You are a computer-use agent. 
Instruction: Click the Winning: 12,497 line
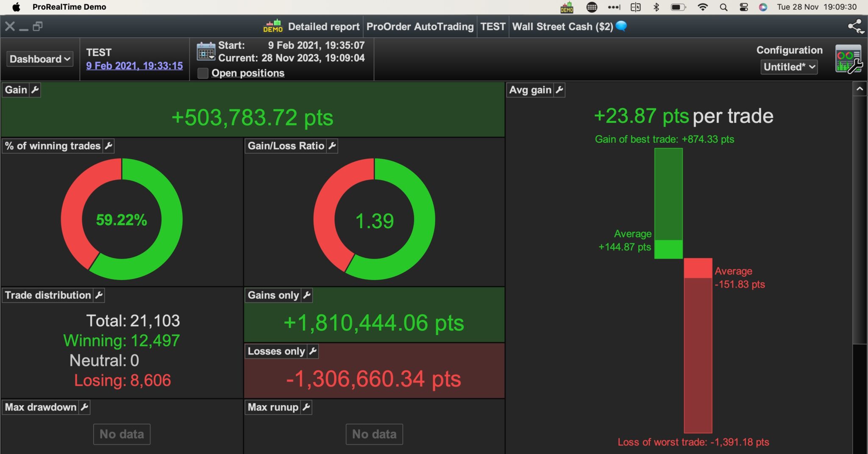pos(122,340)
